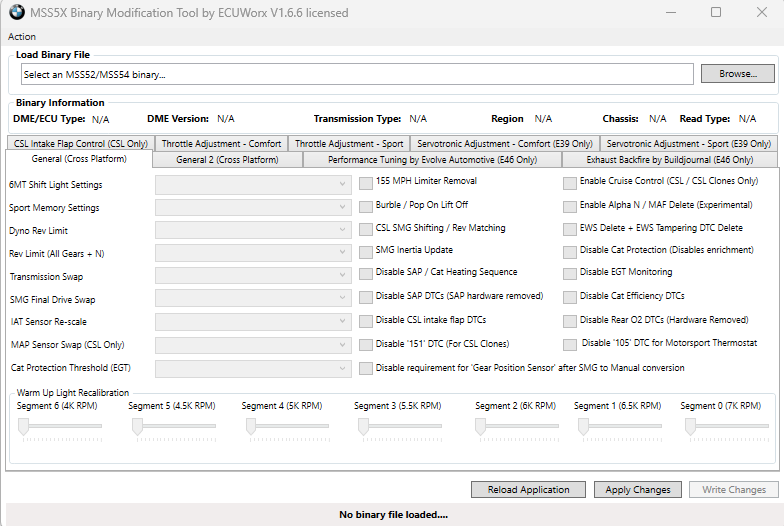
Task: Select the CSL Intake Flap Control tab
Action: (81, 143)
